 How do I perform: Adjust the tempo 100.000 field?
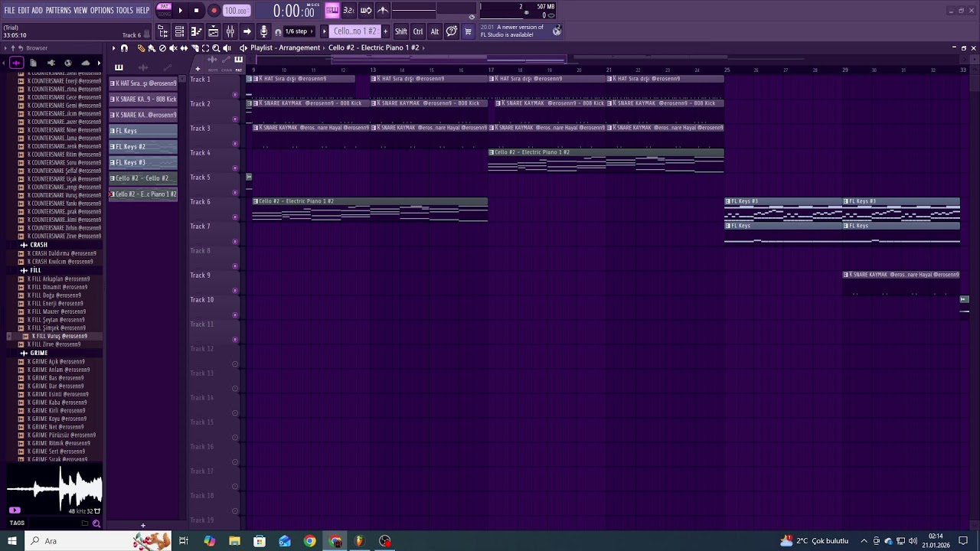236,11
